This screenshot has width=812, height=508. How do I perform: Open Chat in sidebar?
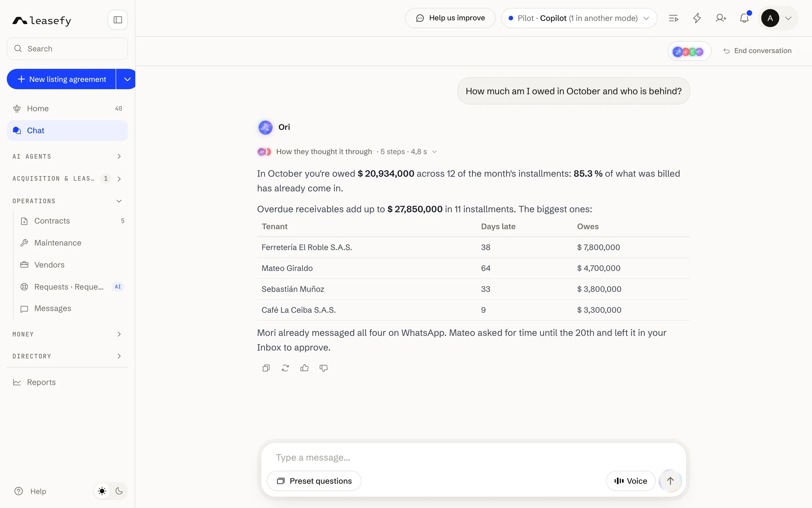pyautogui.click(x=67, y=131)
